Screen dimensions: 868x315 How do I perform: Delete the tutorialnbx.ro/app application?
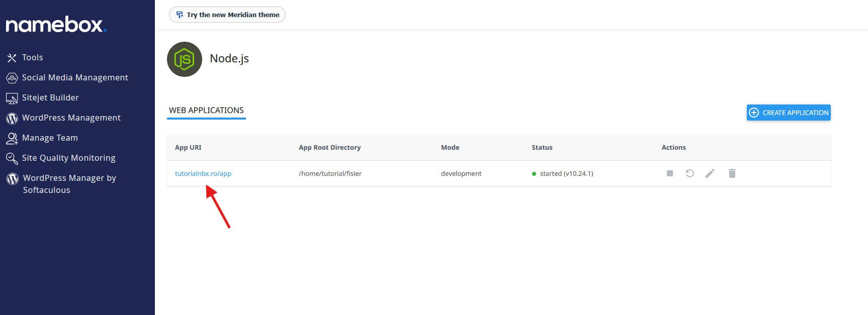pos(732,173)
